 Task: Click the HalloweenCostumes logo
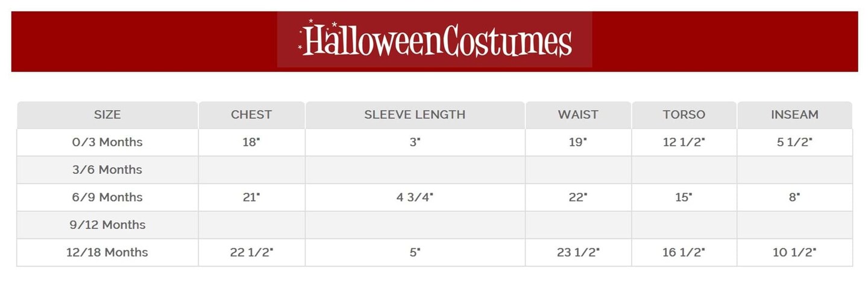click(x=435, y=40)
